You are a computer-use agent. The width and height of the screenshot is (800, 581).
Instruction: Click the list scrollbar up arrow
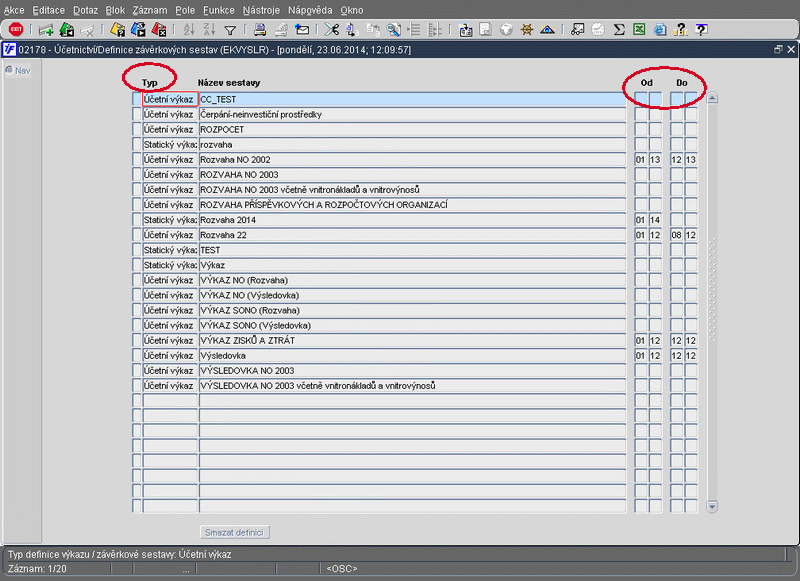tap(712, 98)
